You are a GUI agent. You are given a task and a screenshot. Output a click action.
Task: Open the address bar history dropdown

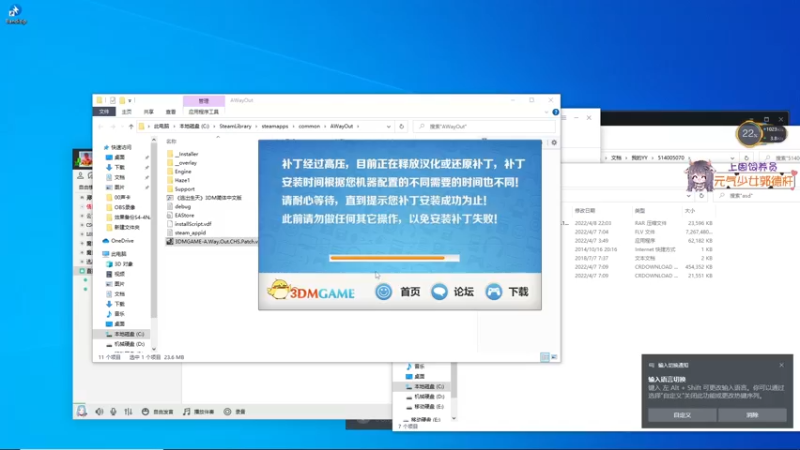click(x=389, y=127)
